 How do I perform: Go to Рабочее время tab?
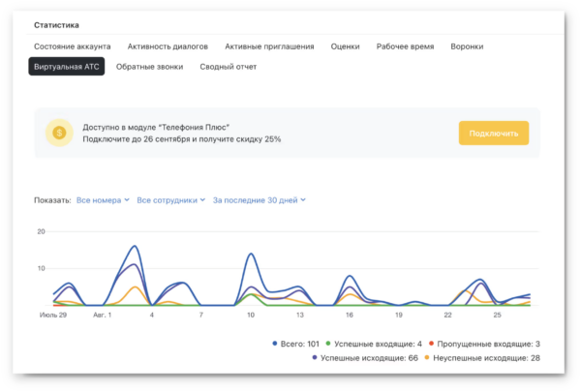405,46
